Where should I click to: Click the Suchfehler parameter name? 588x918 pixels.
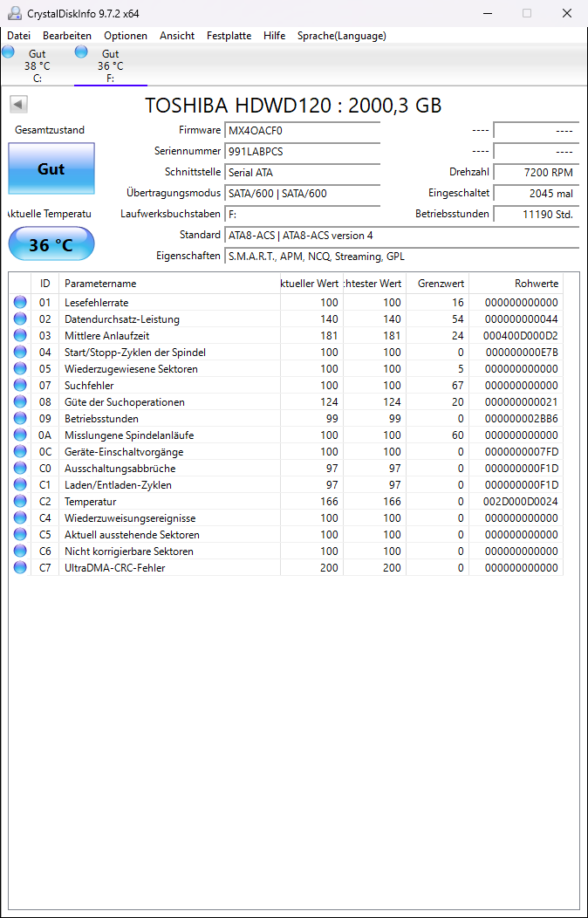click(x=89, y=385)
